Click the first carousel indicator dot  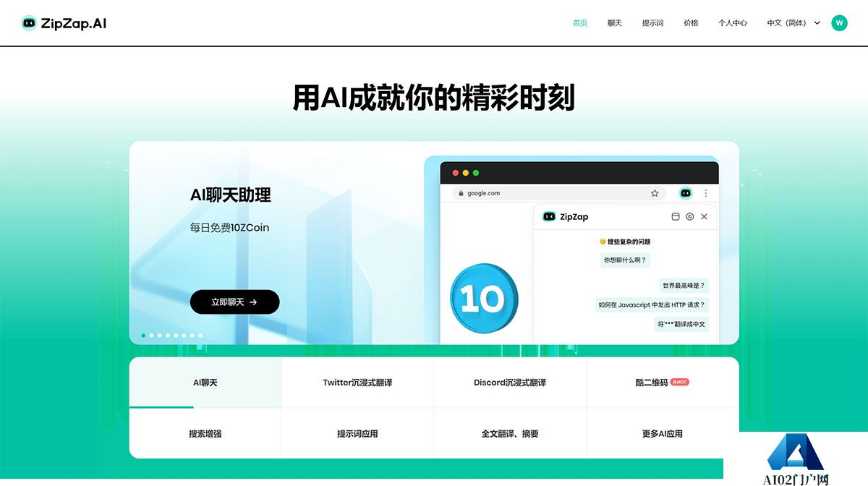pos(143,336)
